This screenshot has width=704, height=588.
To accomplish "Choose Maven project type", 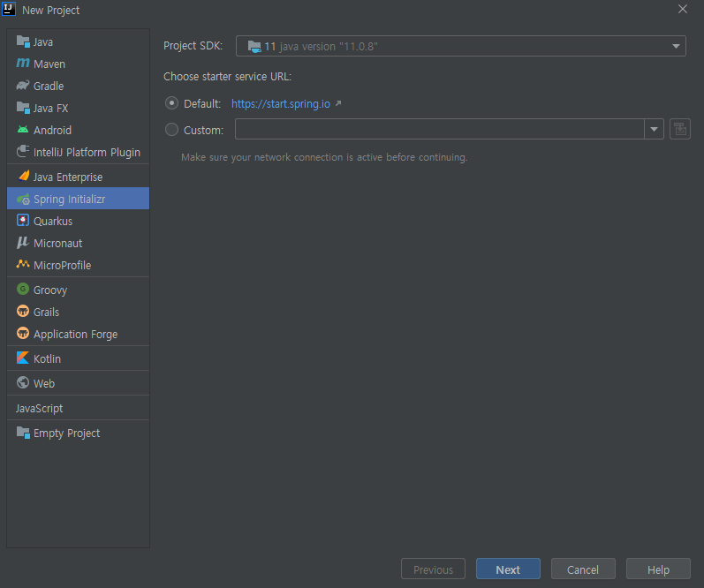I will click(78, 64).
